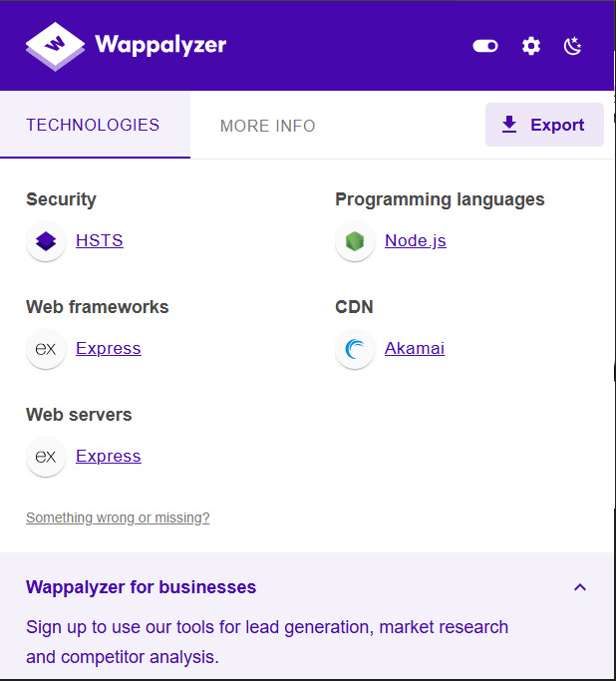Click the 'Wappalyzer for businesses' heading
The width and height of the screenshot is (616, 681).
142,587
